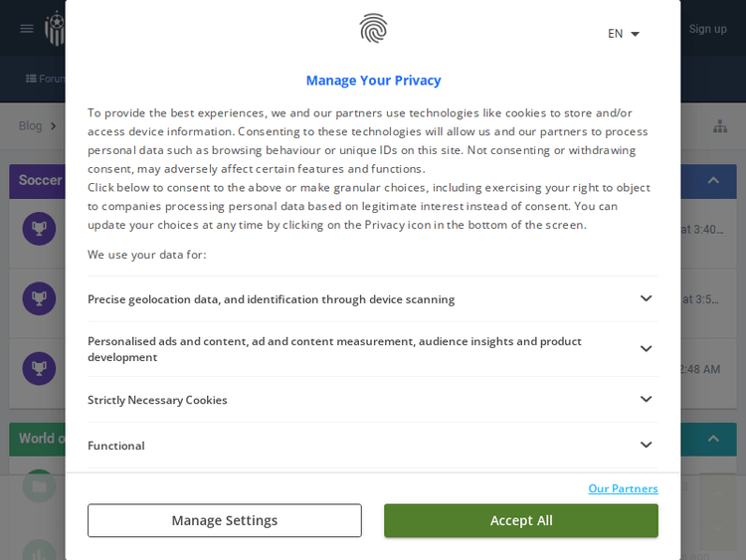Collapse the Soccer section panel

[x=713, y=180]
